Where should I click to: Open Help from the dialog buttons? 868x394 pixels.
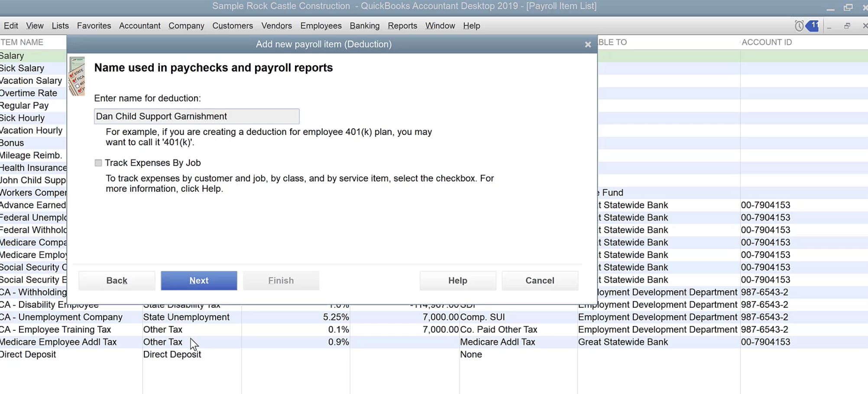coord(457,280)
